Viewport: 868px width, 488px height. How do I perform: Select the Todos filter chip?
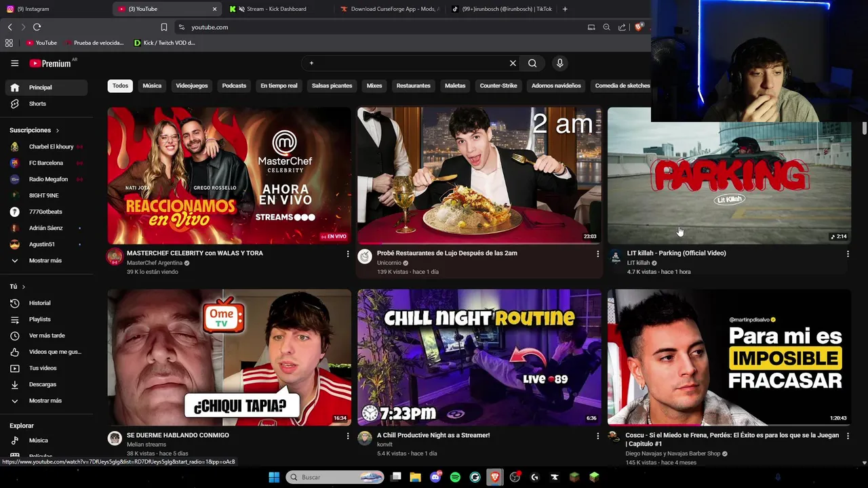click(x=120, y=85)
